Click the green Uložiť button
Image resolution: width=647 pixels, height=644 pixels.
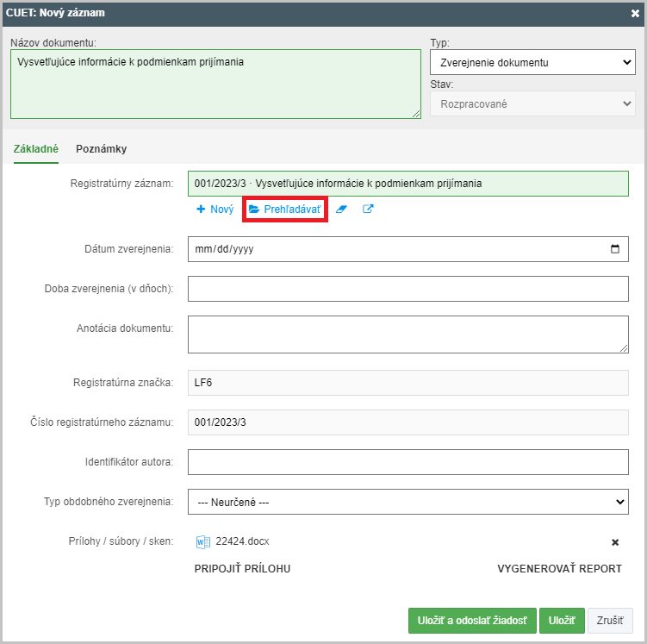(x=562, y=621)
